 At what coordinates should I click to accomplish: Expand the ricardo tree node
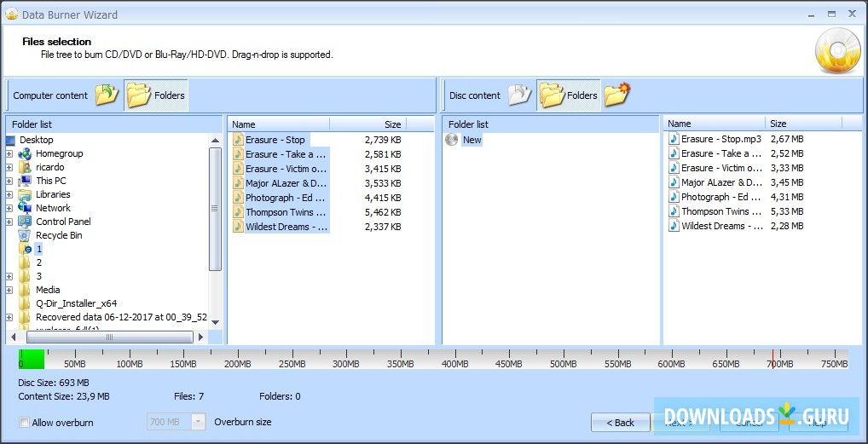[x=9, y=167]
